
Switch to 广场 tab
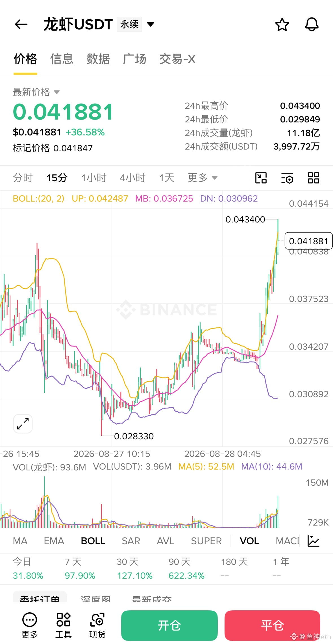135,59
